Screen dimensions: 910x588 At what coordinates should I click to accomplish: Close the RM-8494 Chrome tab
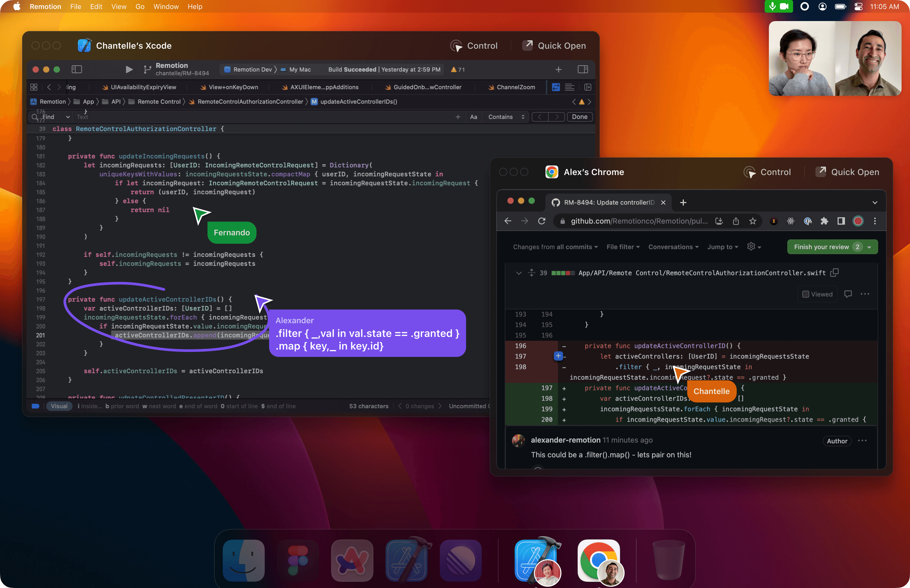(x=663, y=202)
